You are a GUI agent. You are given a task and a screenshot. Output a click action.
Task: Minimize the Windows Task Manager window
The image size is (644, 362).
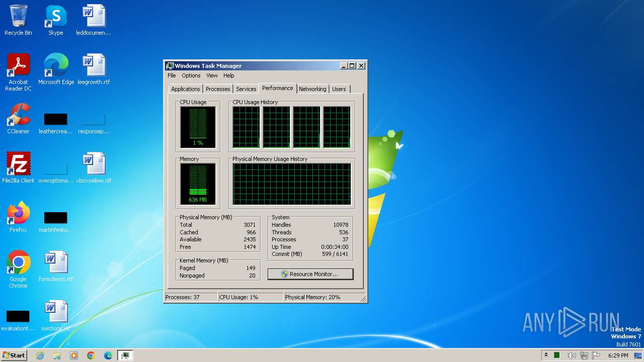point(344,66)
